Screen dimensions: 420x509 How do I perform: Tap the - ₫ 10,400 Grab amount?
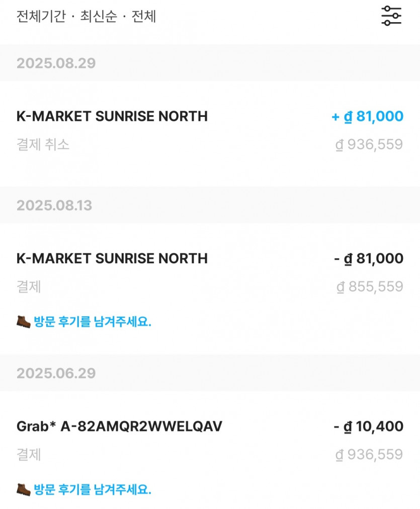click(368, 427)
